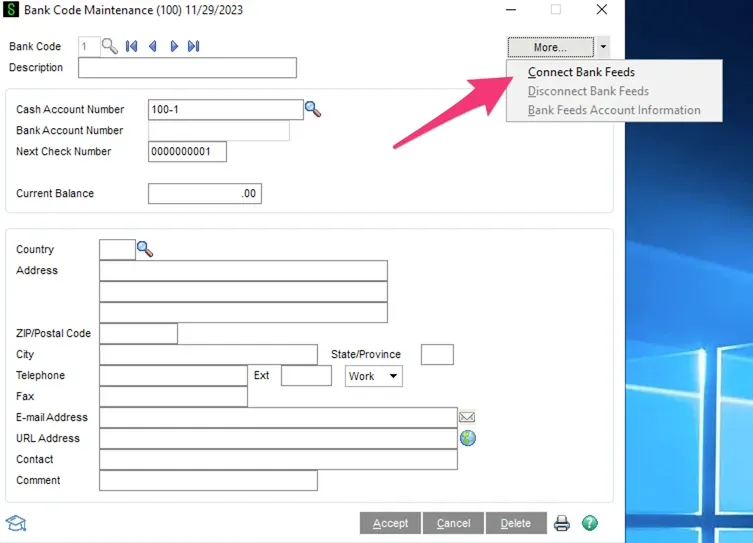Click into the Description field
This screenshot has width=753, height=543.
(187, 68)
